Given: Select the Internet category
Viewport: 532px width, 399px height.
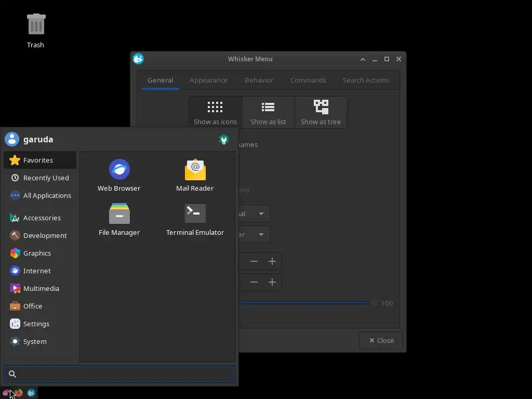Looking at the screenshot, I should tap(40, 271).
